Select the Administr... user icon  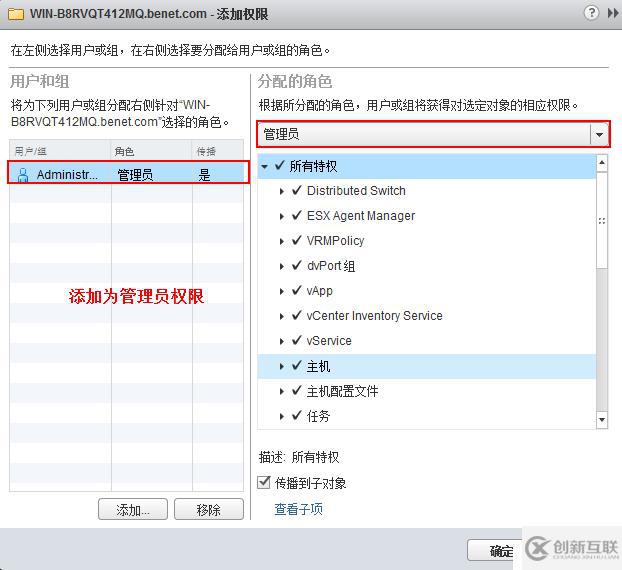[23, 175]
